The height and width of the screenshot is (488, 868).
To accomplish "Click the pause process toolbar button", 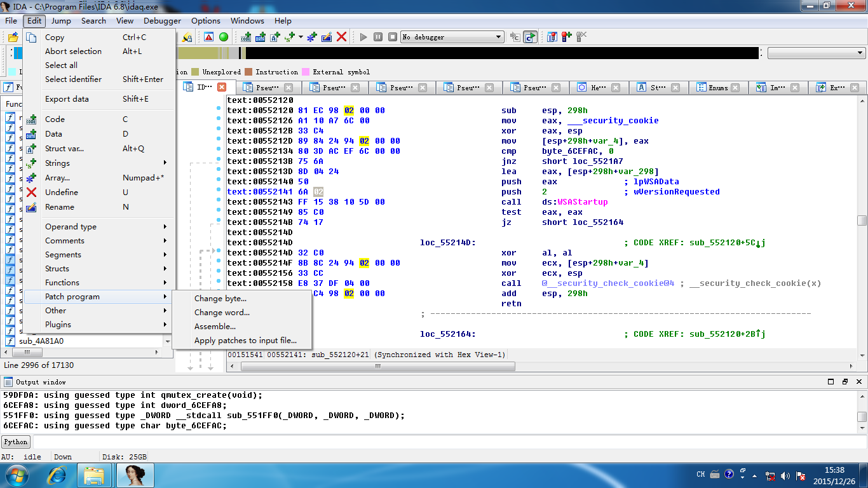I will pyautogui.click(x=378, y=37).
